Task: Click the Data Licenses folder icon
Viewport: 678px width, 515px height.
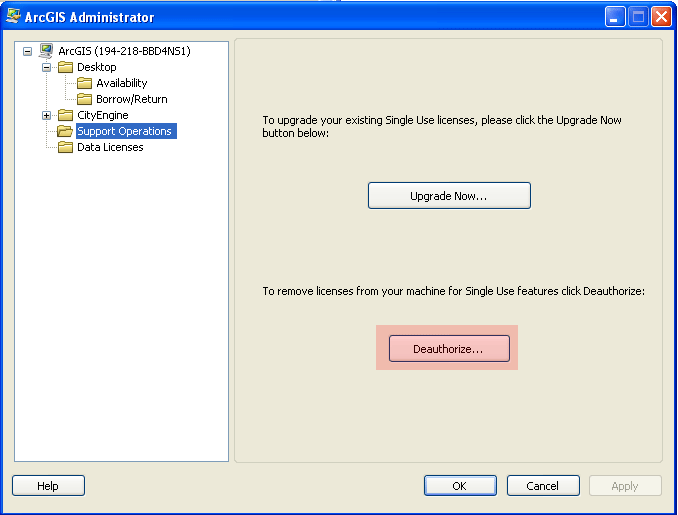Action: point(65,147)
